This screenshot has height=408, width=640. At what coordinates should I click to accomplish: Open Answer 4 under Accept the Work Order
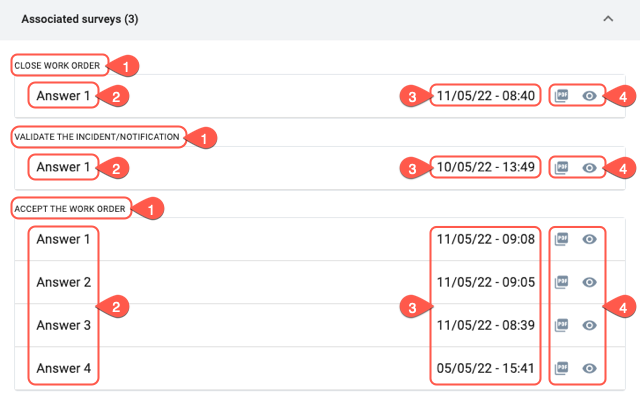pos(63,368)
